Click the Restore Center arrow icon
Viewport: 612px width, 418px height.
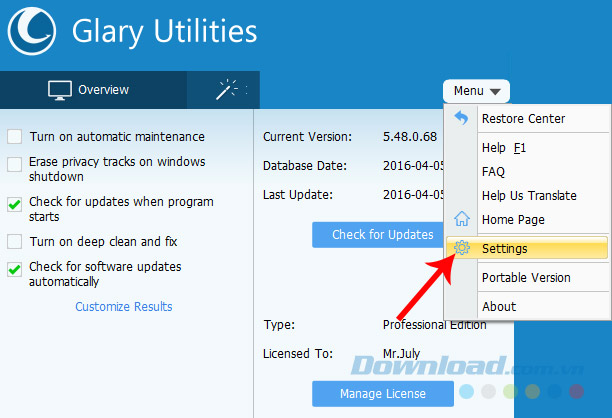pyautogui.click(x=461, y=118)
